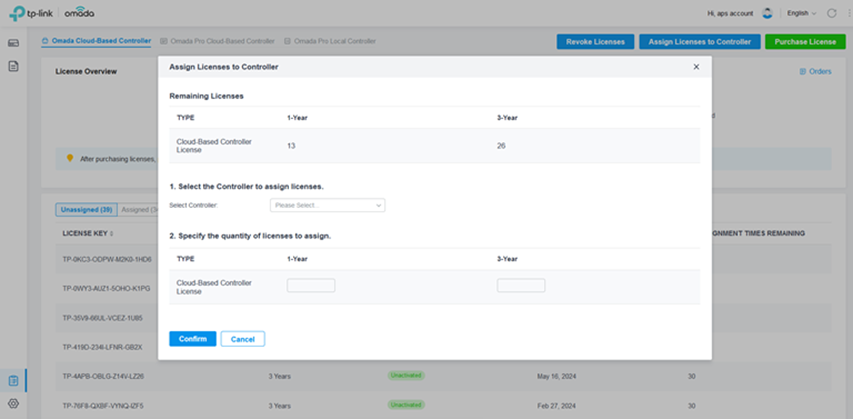
Task: Click remaining 3-Year license count 26
Action: [501, 146]
